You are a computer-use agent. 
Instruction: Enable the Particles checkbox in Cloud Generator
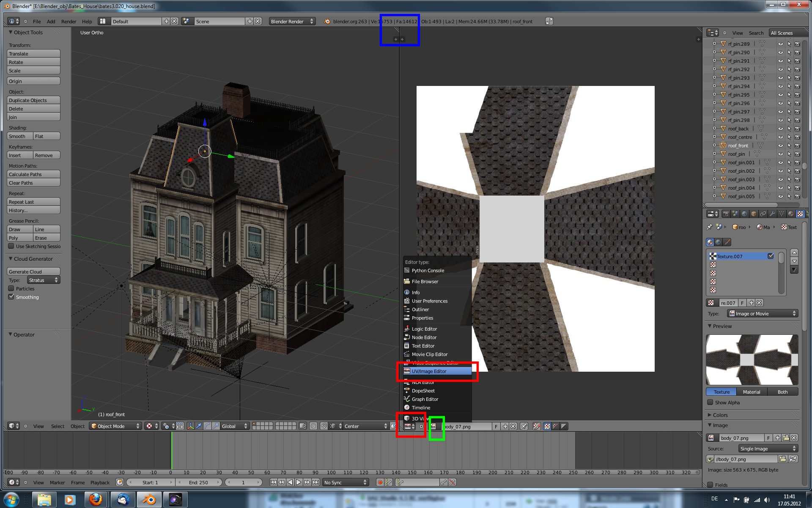pos(11,288)
